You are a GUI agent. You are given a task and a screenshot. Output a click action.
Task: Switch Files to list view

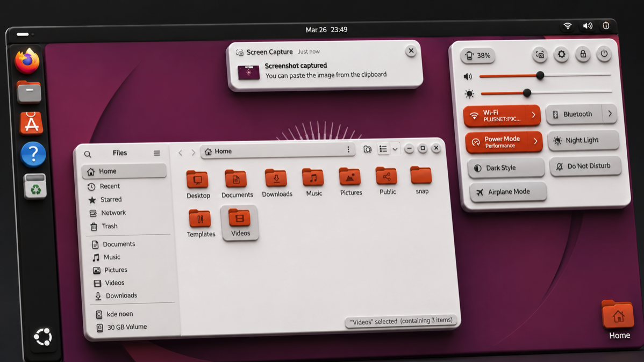pos(383,149)
